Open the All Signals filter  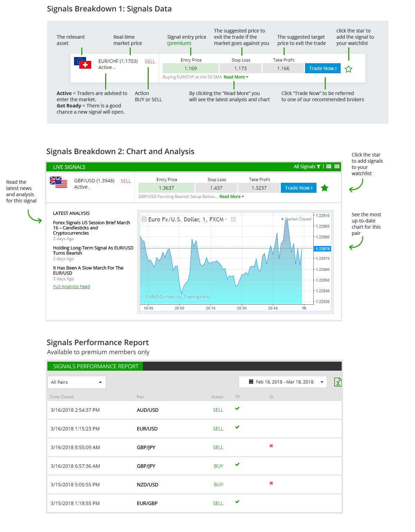[x=307, y=167]
